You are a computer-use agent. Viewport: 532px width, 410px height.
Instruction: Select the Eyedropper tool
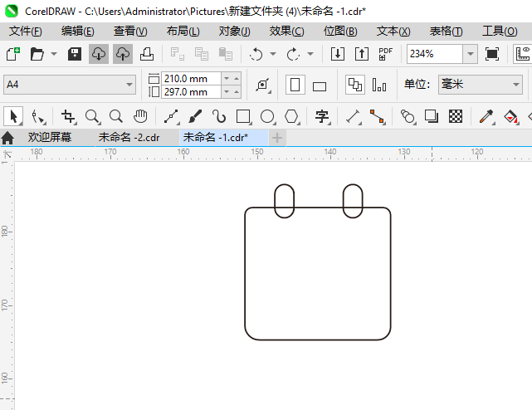(486, 117)
